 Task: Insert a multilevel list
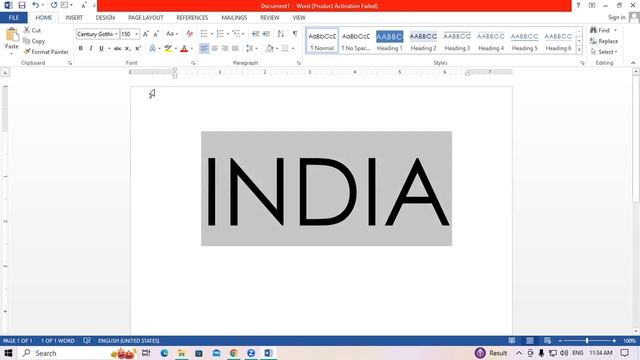(x=236, y=34)
